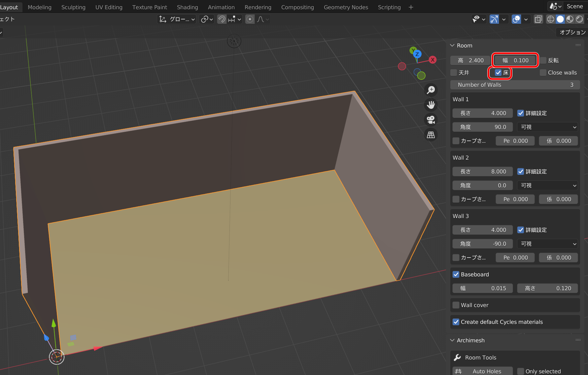588x375 pixels.
Task: Click the zoom view magnifier icon
Action: tap(431, 90)
